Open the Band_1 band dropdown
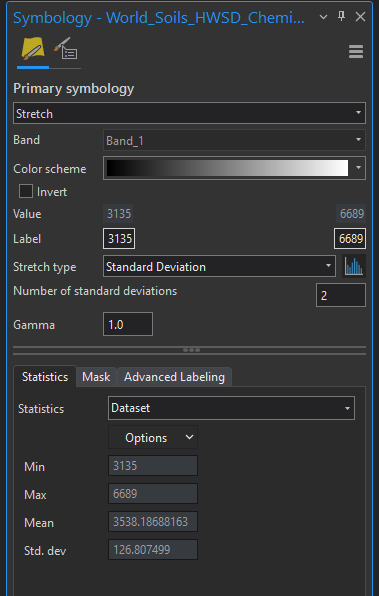 pyautogui.click(x=234, y=141)
